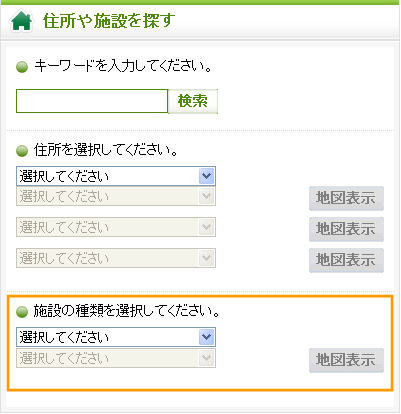Viewport: 401px width, 414px height.
Task: Click green bullet beside the 施設の種類 prompt
Action: 22,312
